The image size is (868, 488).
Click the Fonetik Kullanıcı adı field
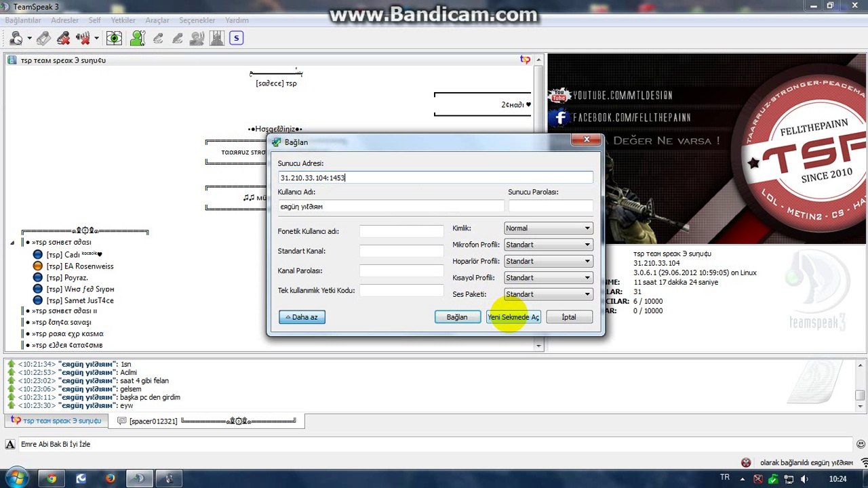point(401,231)
